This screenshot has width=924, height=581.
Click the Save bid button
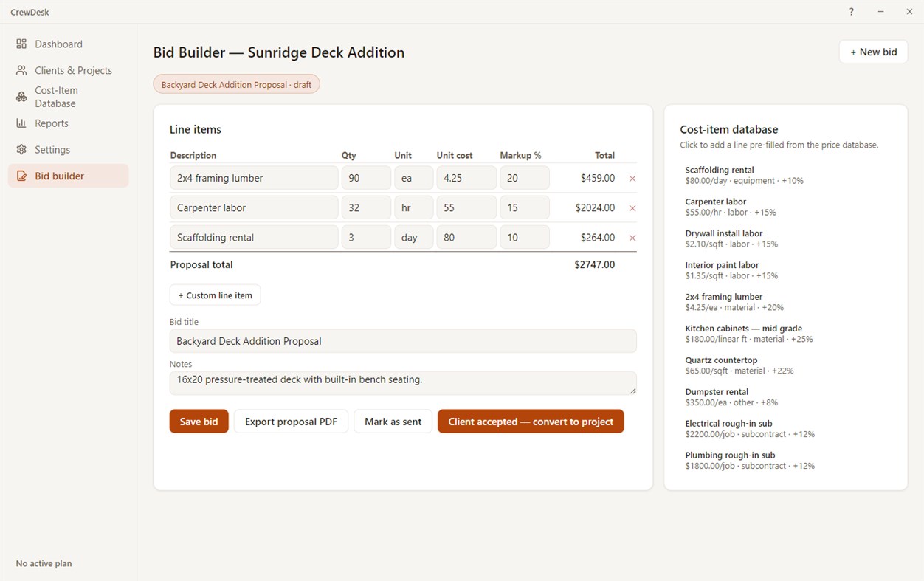(199, 422)
